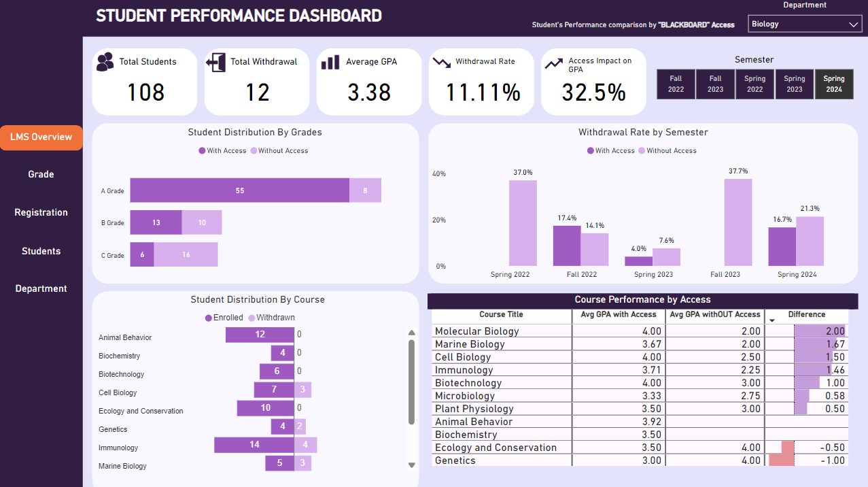This screenshot has height=487, width=868.
Task: Toggle the Spring 2024 semester slicer
Action: [x=834, y=84]
